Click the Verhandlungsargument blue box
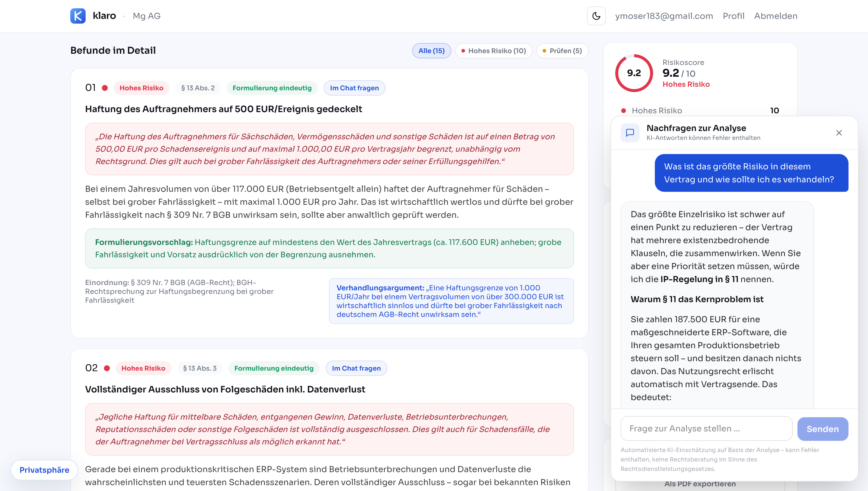The height and width of the screenshot is (491, 868). point(451,301)
